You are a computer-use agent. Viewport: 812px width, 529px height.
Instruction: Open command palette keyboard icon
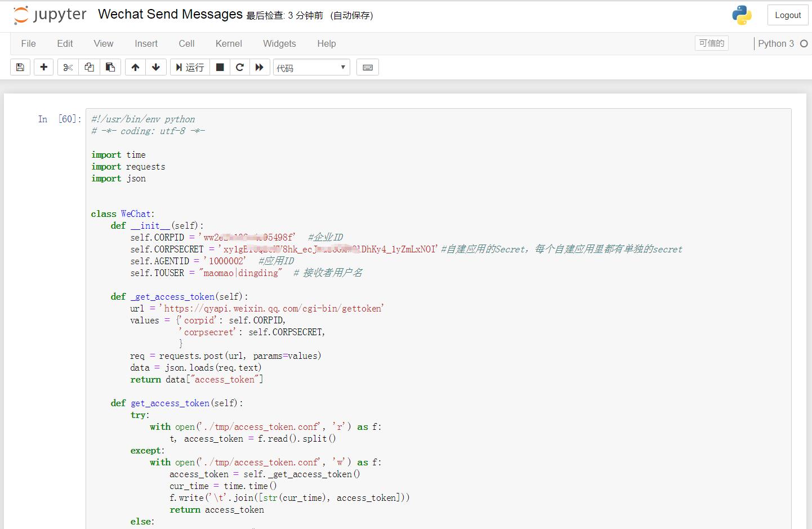coord(368,68)
